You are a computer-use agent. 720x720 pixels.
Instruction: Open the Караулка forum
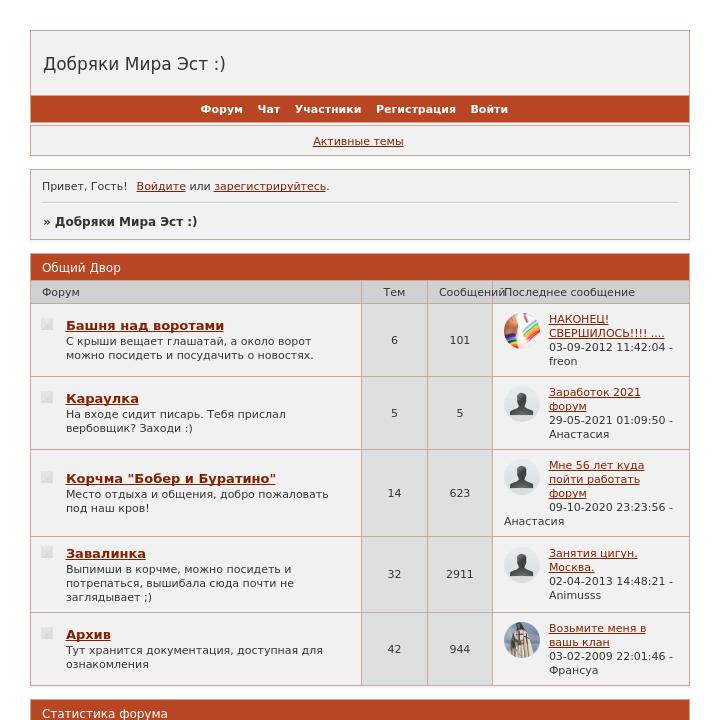click(x=102, y=399)
